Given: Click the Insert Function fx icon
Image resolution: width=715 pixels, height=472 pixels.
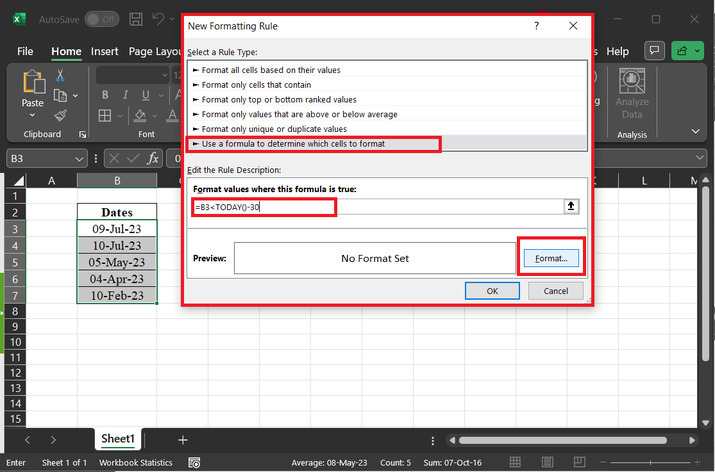Looking at the screenshot, I should 153,158.
